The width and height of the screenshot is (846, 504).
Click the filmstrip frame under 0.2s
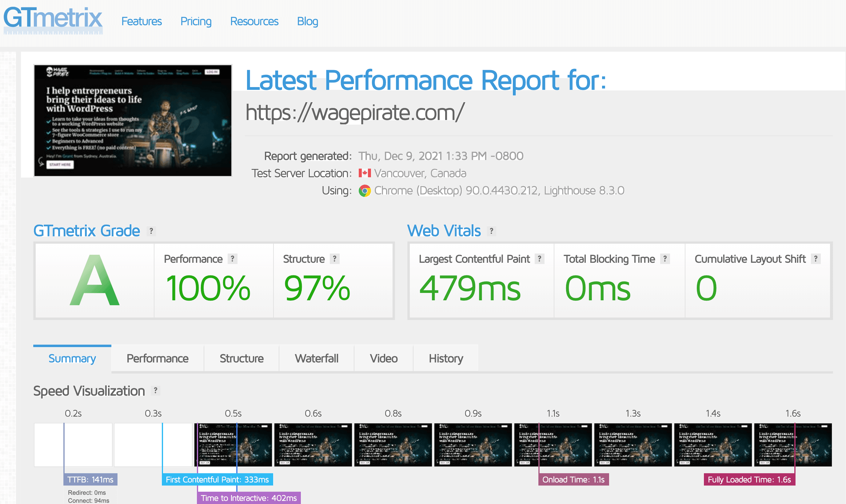(73, 445)
